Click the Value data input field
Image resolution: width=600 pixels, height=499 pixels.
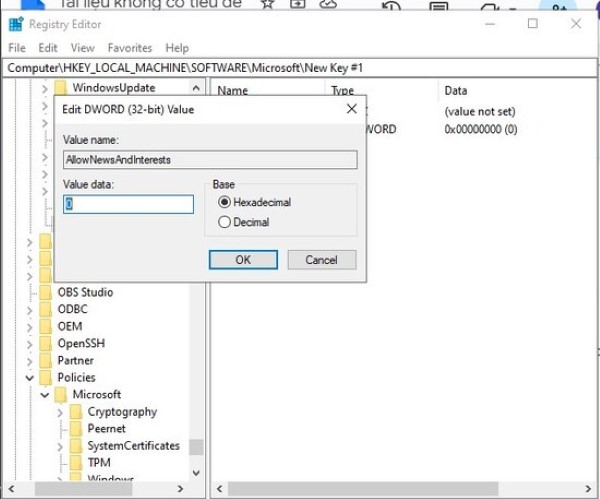coord(128,204)
